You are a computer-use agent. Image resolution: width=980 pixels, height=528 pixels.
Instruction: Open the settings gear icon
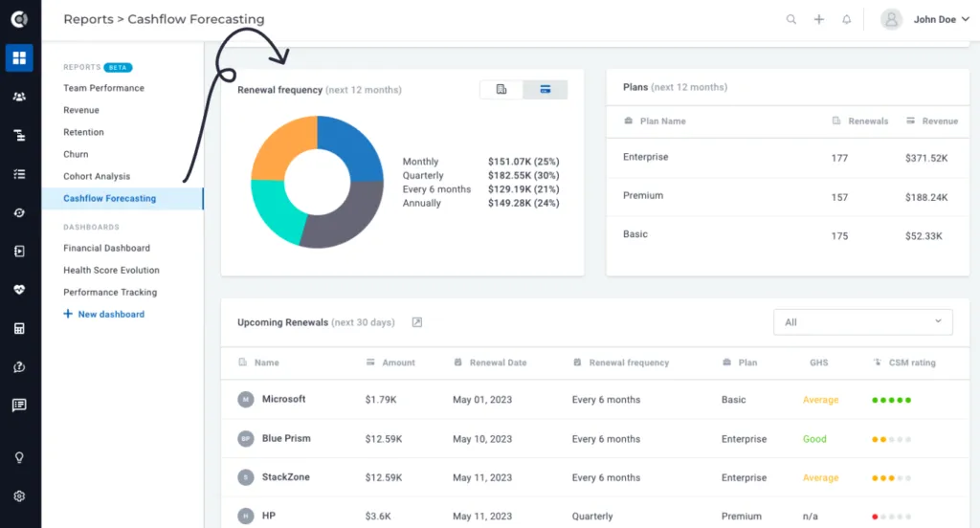19,496
